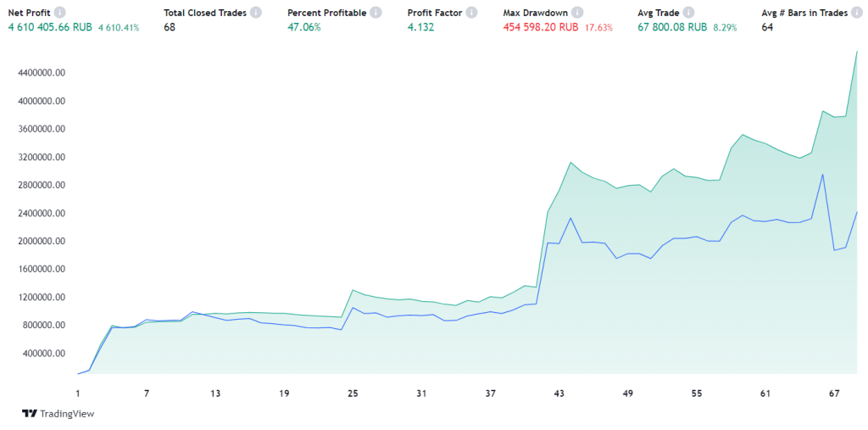
Task: Click the Percent Profitable label
Action: (x=326, y=13)
